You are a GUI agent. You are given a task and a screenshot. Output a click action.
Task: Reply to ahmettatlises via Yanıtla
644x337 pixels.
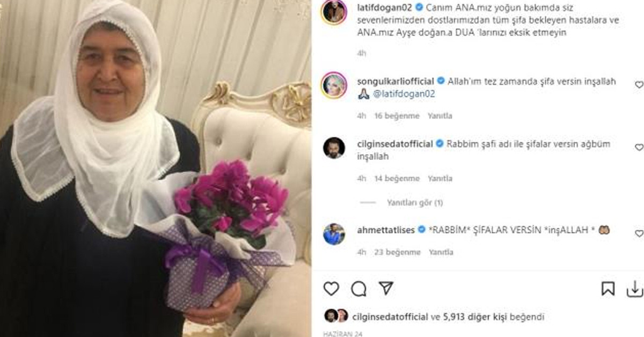point(440,252)
